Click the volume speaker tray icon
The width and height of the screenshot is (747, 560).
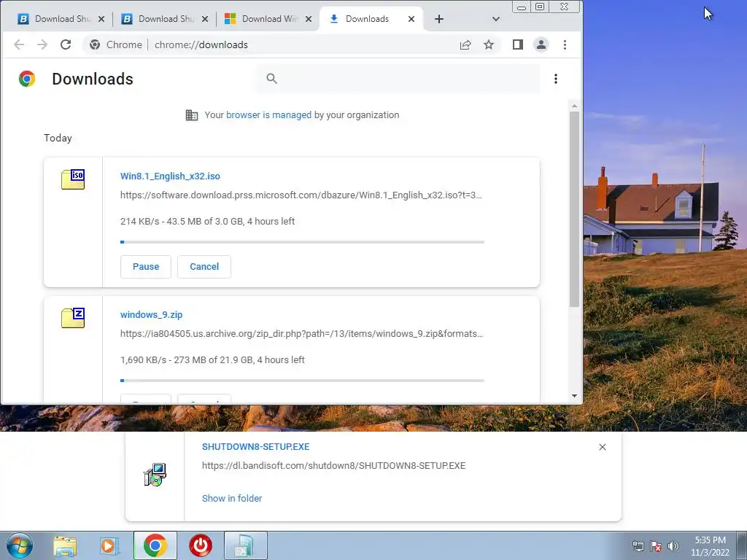673,546
